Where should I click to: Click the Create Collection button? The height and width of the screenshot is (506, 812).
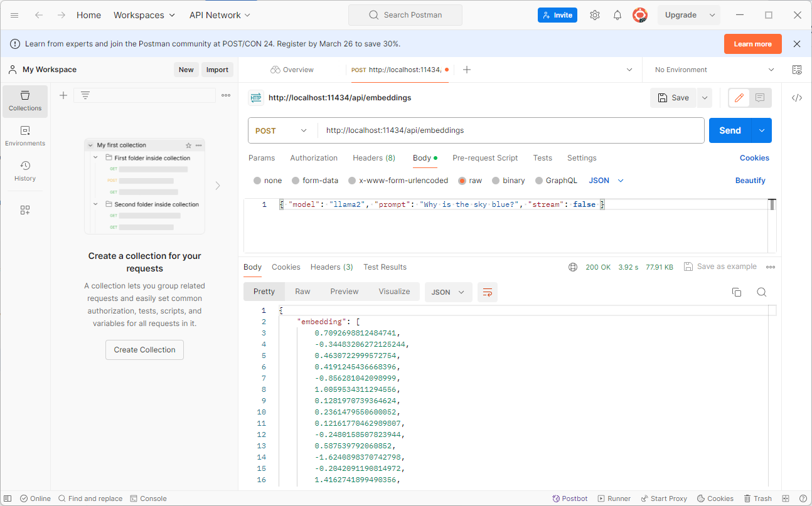coord(144,350)
